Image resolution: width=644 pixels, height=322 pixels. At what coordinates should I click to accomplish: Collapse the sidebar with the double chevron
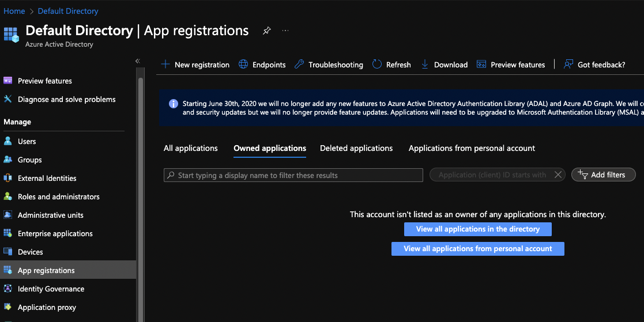click(138, 60)
